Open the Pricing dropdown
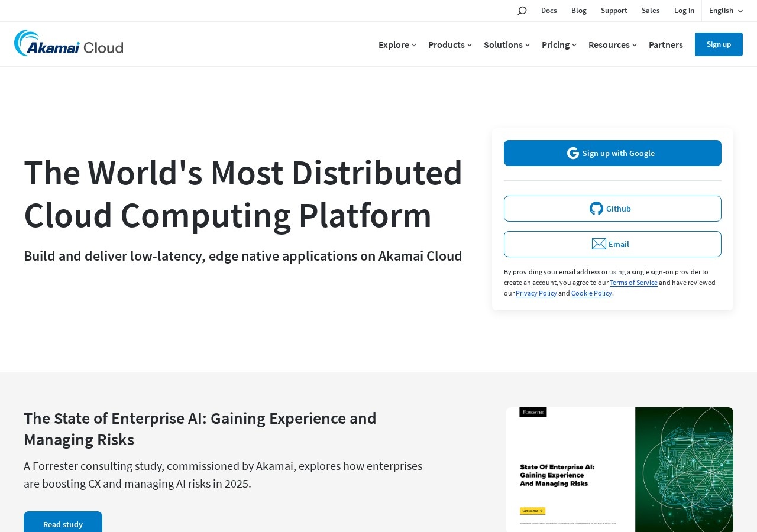757x532 pixels. (x=559, y=44)
